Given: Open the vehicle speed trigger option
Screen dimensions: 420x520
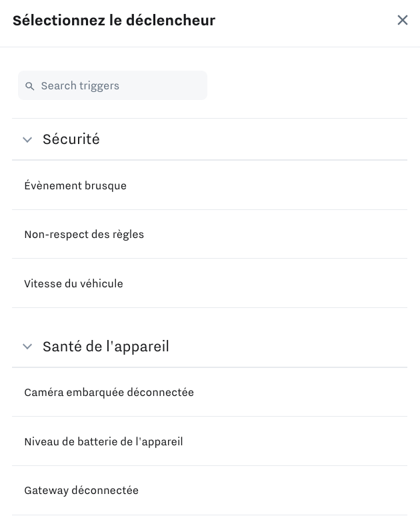Looking at the screenshot, I should click(x=73, y=284).
